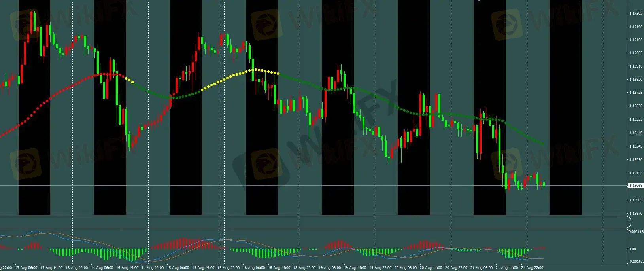Select the 13 Aug 06:00 time label
This screenshot has height=271, width=644.
point(27,268)
